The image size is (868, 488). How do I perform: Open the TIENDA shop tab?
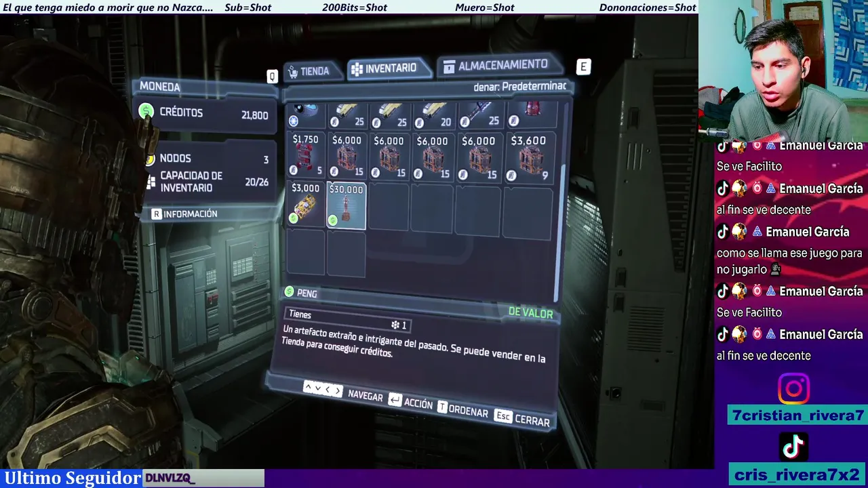pyautogui.click(x=309, y=71)
